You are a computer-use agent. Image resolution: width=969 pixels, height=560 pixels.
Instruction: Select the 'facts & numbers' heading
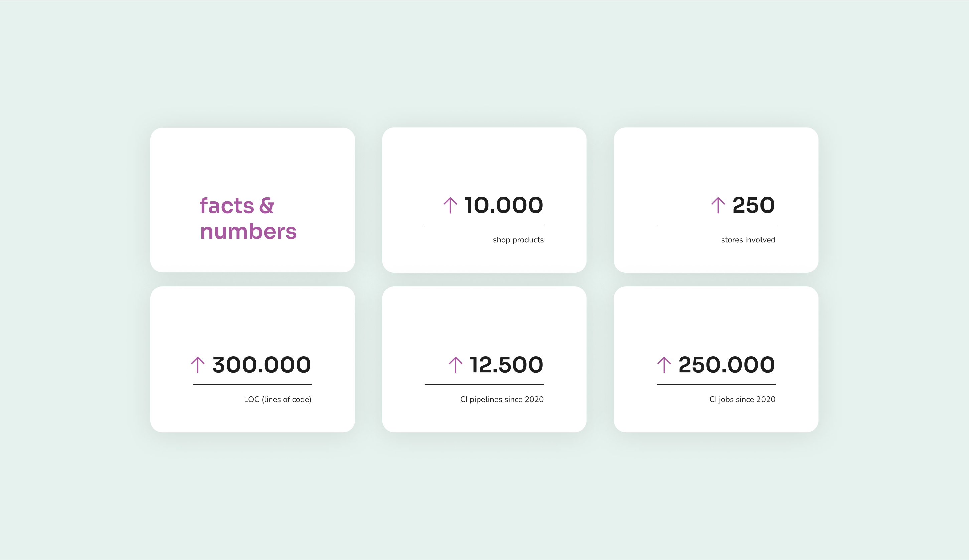248,218
